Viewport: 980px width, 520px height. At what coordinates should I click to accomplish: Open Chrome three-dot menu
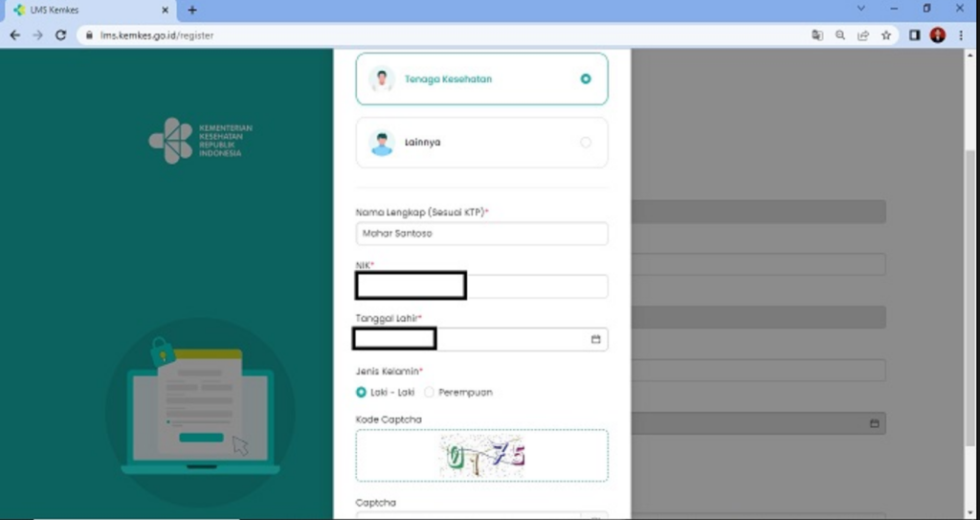pos(961,34)
